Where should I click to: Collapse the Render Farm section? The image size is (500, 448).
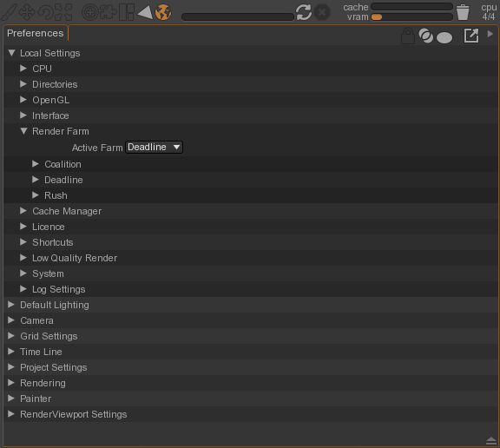(x=23, y=131)
